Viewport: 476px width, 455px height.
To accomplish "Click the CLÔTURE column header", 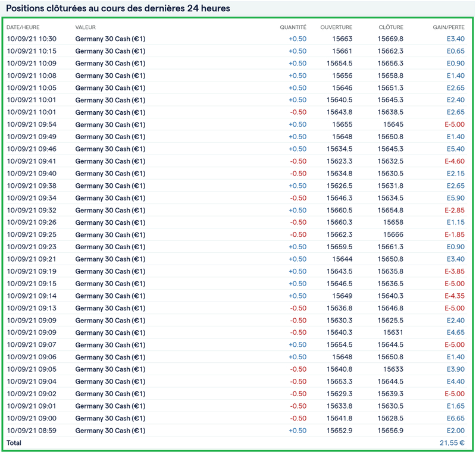I will pyautogui.click(x=391, y=27).
